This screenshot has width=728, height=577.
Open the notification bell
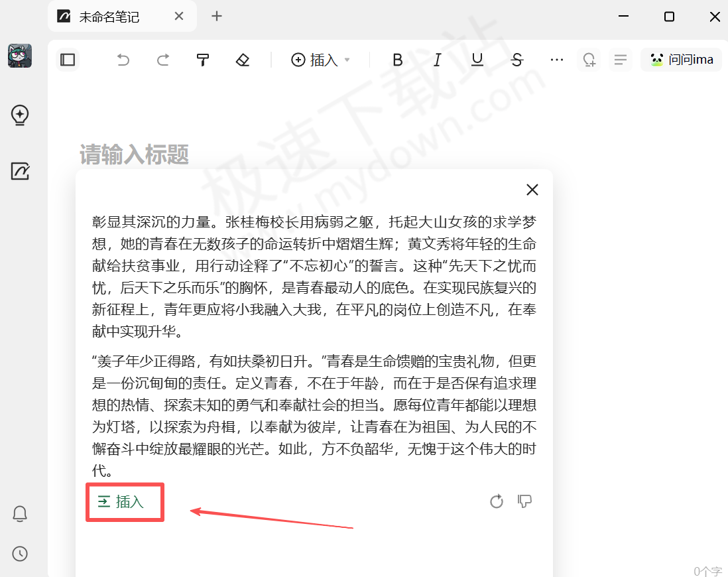click(x=20, y=514)
